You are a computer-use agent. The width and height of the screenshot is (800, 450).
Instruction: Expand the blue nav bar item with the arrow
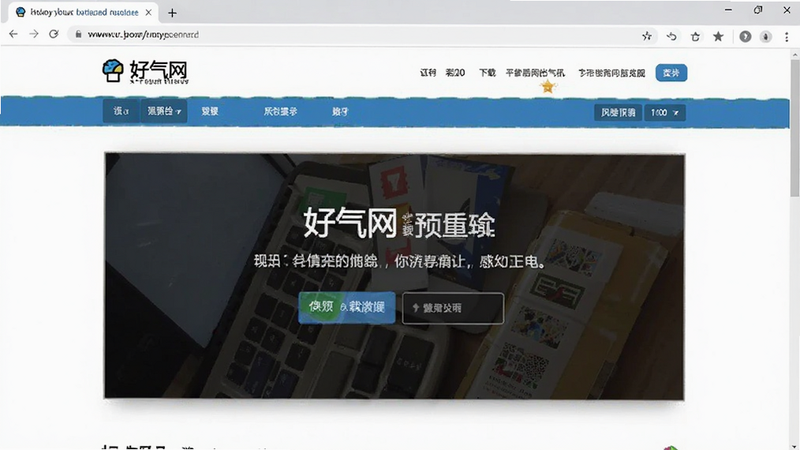(x=164, y=111)
